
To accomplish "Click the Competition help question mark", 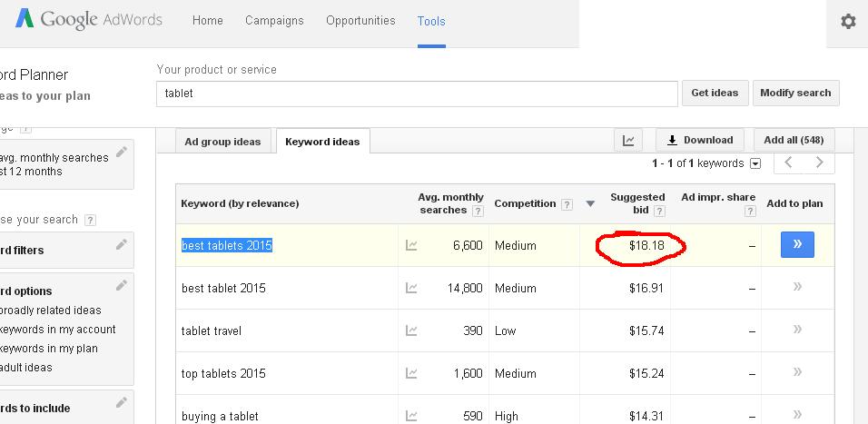I will [567, 204].
